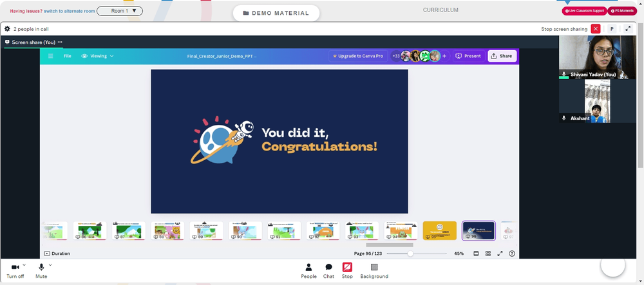Mute the microphone
The width and height of the screenshot is (644, 285).
41,271
